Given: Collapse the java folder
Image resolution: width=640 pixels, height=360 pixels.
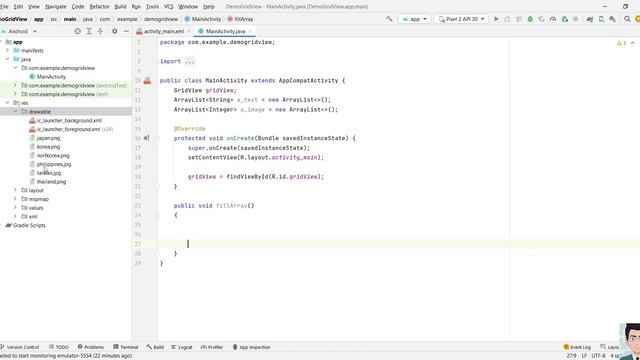Looking at the screenshot, I should (x=7, y=59).
